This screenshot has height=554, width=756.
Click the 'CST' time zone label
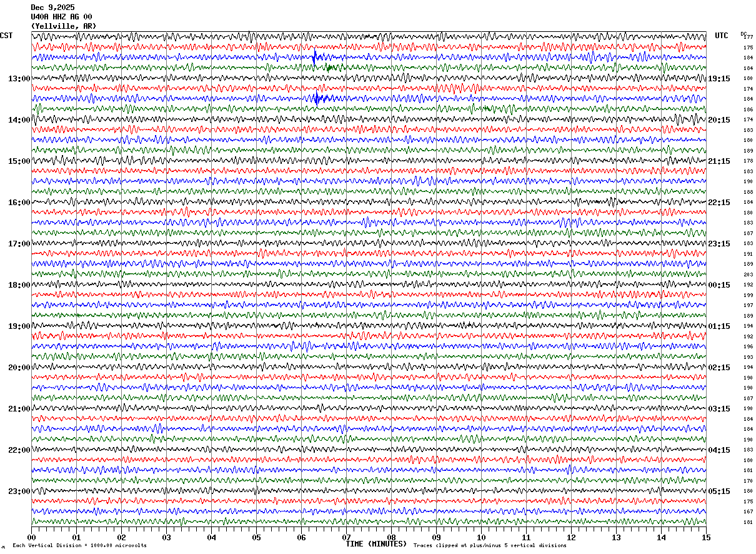tap(6, 36)
